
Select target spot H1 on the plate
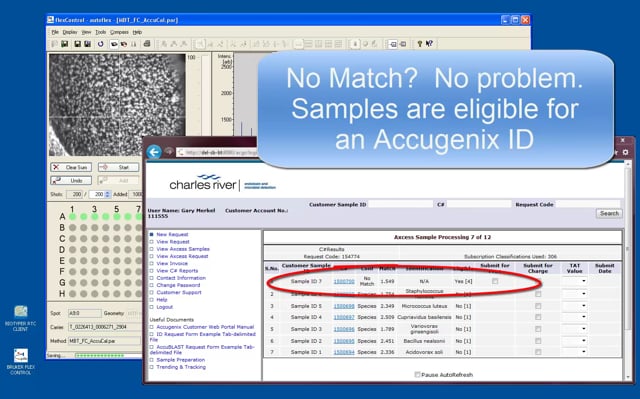coord(73,293)
